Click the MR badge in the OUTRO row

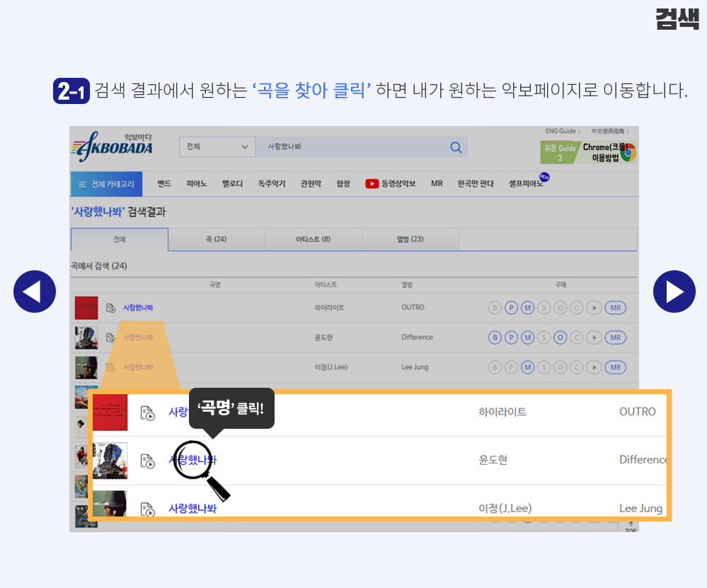(616, 308)
